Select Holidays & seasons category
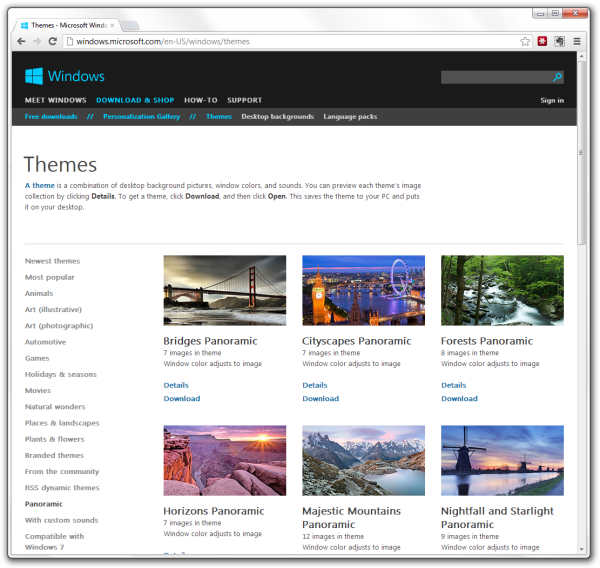This screenshot has height=568, width=600. [61, 374]
